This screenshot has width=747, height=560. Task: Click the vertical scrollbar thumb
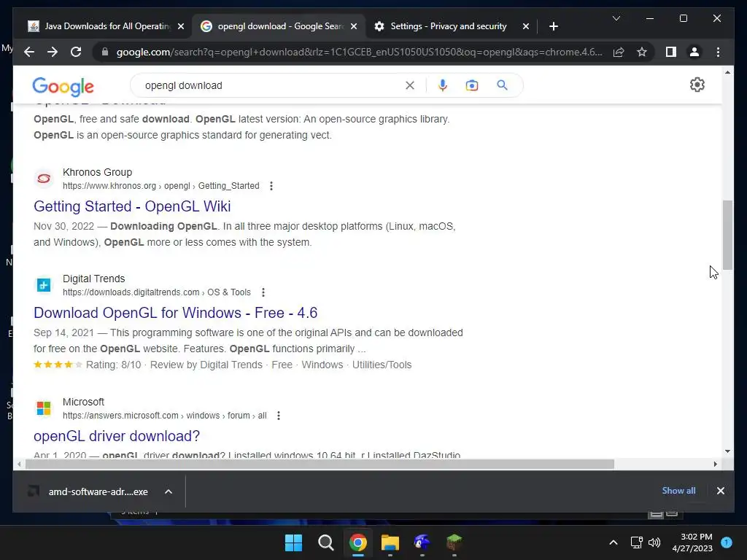point(727,236)
